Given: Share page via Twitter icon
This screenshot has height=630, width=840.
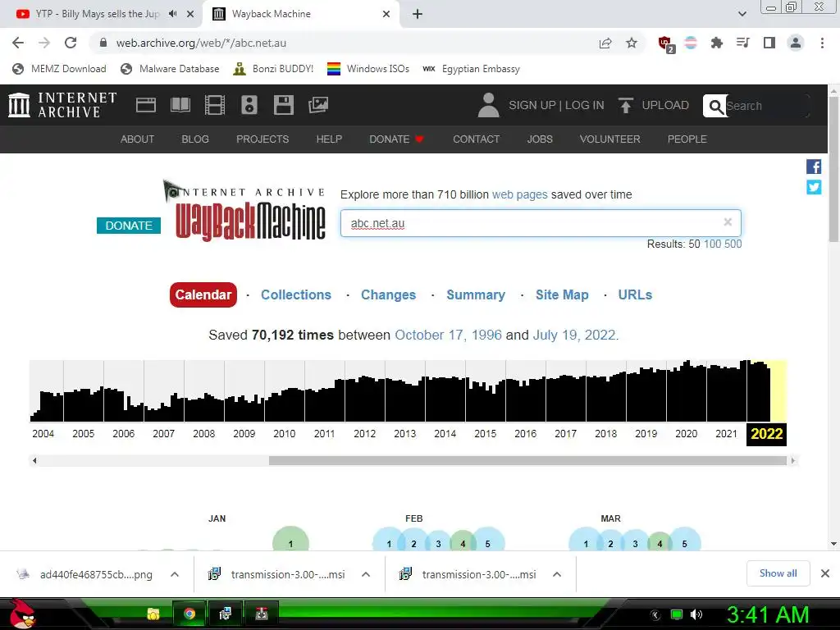Looking at the screenshot, I should coord(814,187).
